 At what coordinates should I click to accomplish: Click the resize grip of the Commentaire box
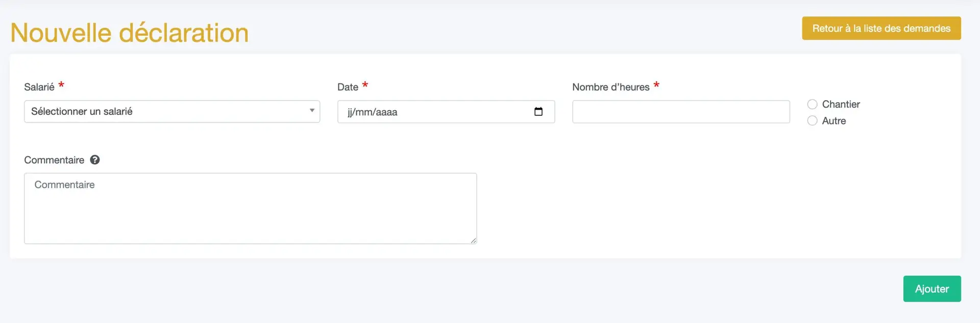pyautogui.click(x=473, y=240)
